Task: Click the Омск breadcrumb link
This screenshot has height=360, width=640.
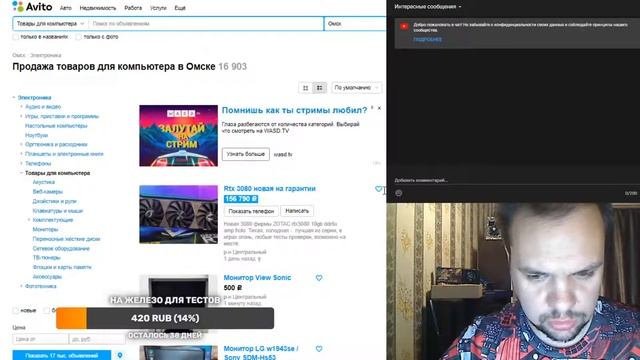Action: click(18, 55)
